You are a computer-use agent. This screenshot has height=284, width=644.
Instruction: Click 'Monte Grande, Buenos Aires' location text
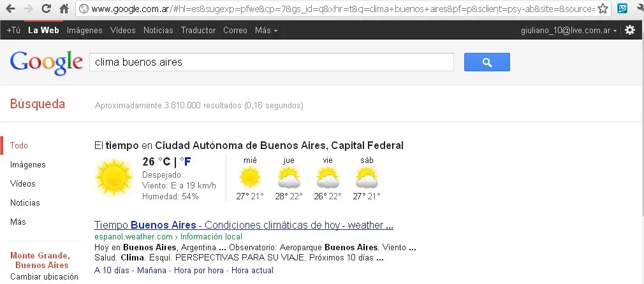(x=41, y=260)
